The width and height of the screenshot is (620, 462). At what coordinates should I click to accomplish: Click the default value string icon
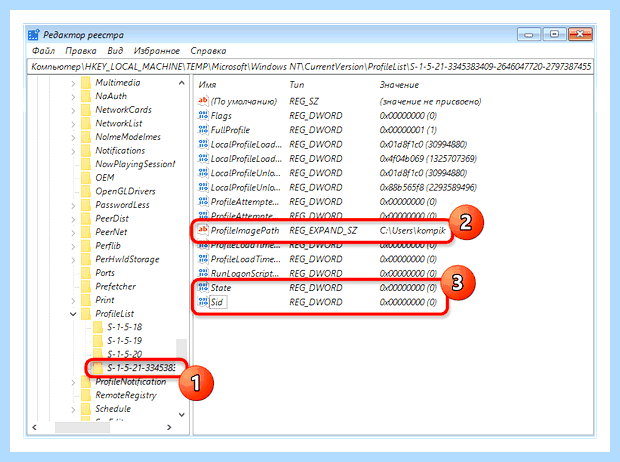pyautogui.click(x=203, y=101)
